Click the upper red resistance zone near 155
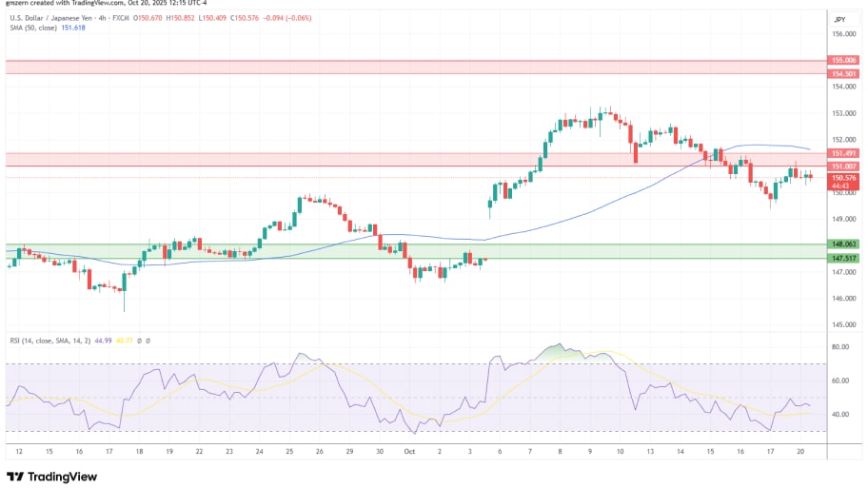This screenshot has height=488, width=868. [x=409, y=67]
